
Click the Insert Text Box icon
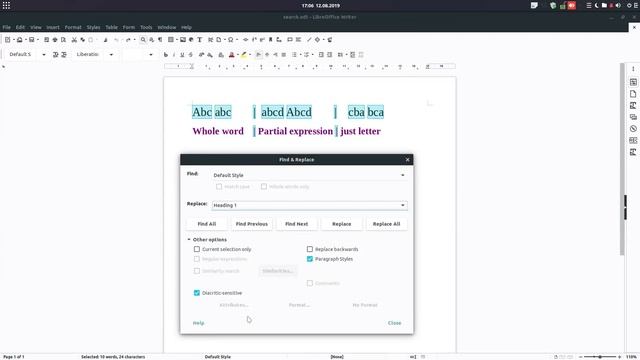(x=200, y=40)
